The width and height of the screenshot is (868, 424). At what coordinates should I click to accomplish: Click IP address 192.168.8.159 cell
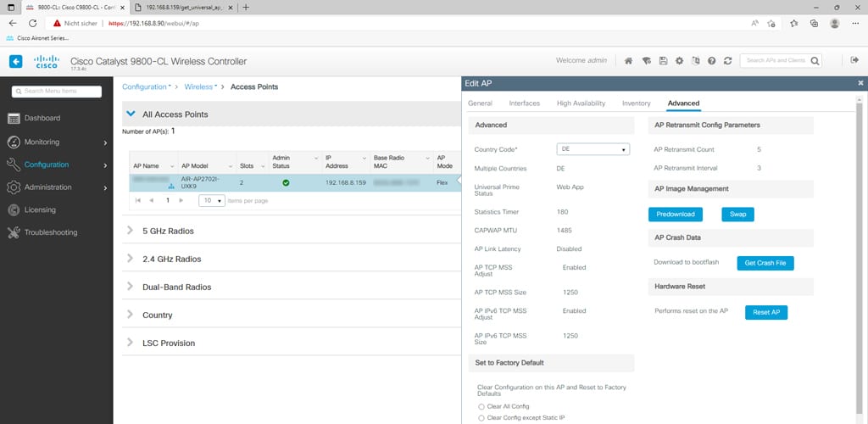(346, 182)
